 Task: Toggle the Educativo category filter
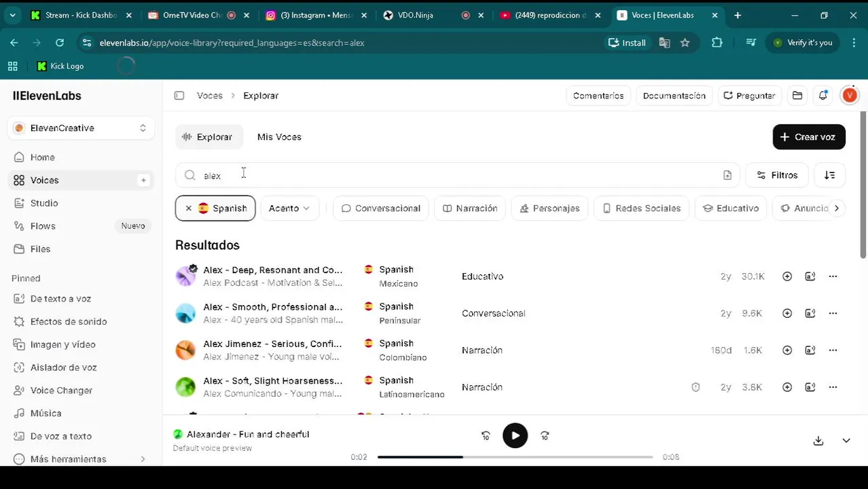[x=731, y=209]
